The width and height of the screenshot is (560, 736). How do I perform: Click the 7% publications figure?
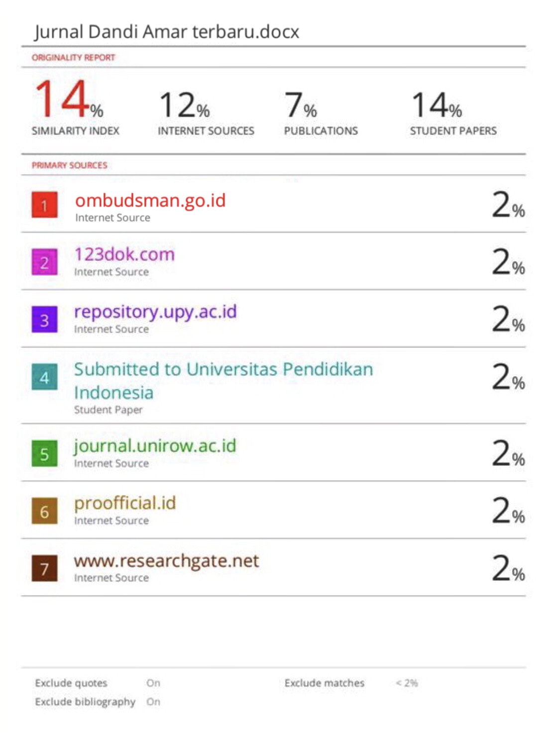click(300, 105)
